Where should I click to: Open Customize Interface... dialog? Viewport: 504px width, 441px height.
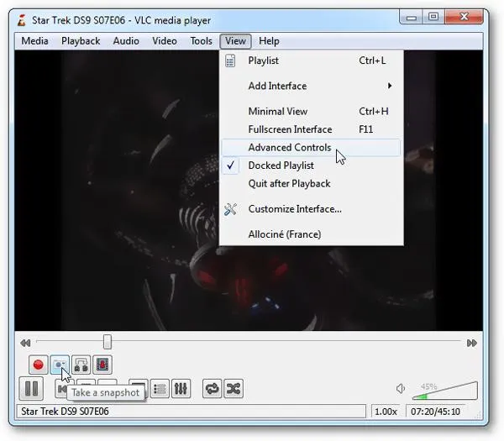[311, 209]
